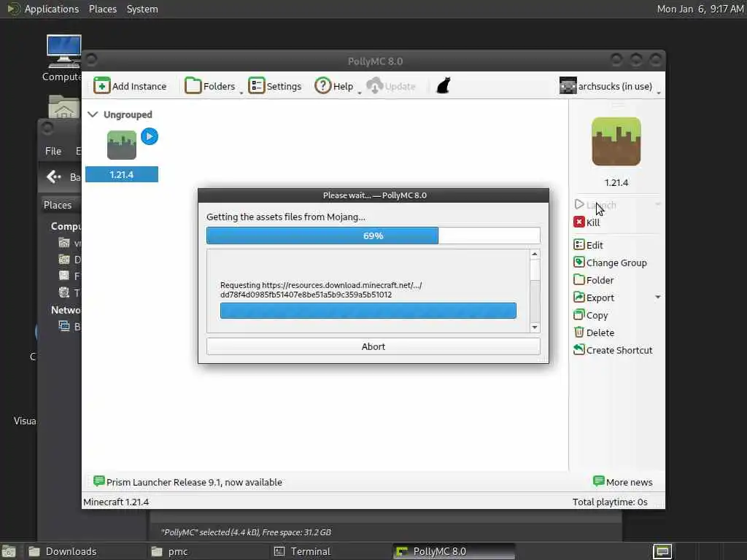Click the 1.21.4 instance label
The image size is (747, 560).
pos(122,174)
